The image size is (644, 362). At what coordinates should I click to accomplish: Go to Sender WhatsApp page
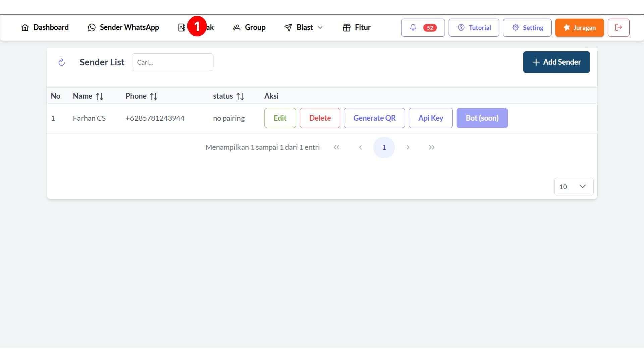[123, 27]
